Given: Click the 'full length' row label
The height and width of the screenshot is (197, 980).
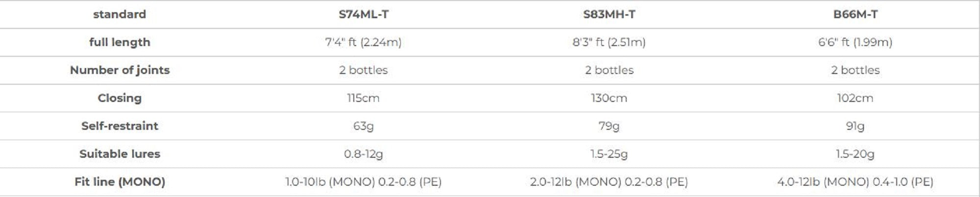Looking at the screenshot, I should [x=120, y=42].
